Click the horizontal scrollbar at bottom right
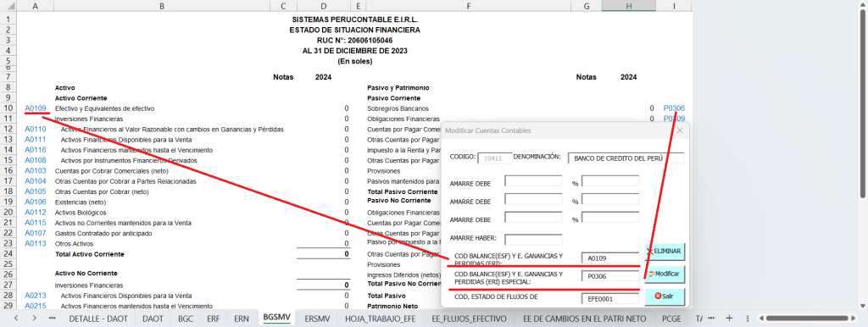 point(807,319)
